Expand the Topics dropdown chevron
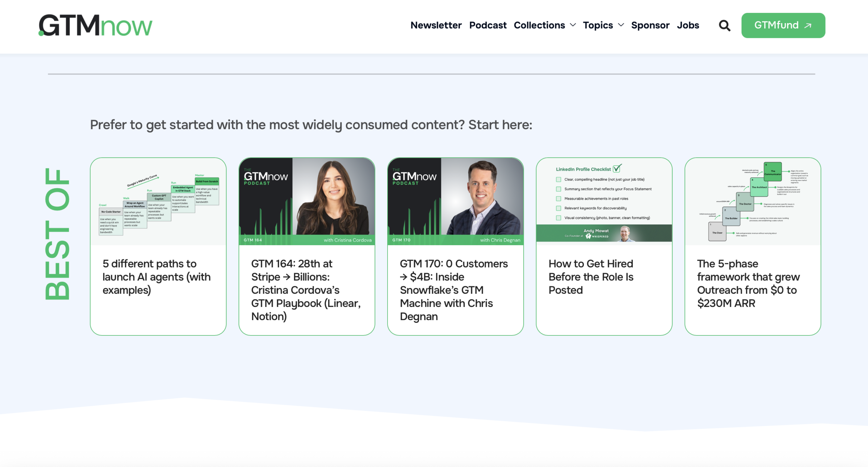 (621, 25)
